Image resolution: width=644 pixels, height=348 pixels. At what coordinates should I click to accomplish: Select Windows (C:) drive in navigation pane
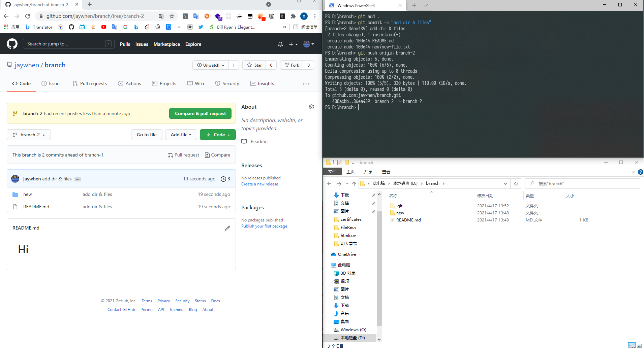(353, 329)
